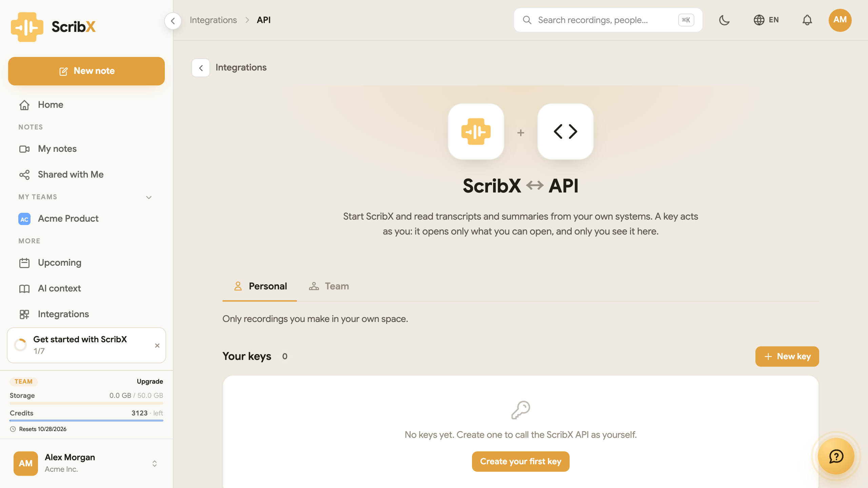Viewport: 868px width, 488px height.
Task: Click the AI context book icon
Action: click(24, 288)
